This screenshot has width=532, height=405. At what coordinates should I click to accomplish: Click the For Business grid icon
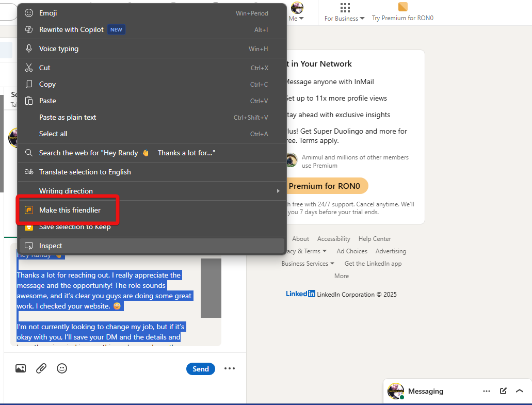point(345,7)
